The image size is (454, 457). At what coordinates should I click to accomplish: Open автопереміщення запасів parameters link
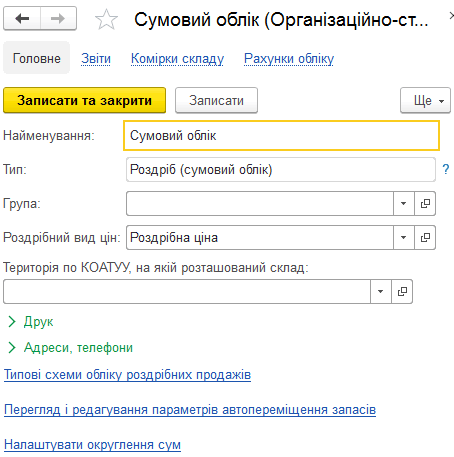(x=190, y=410)
